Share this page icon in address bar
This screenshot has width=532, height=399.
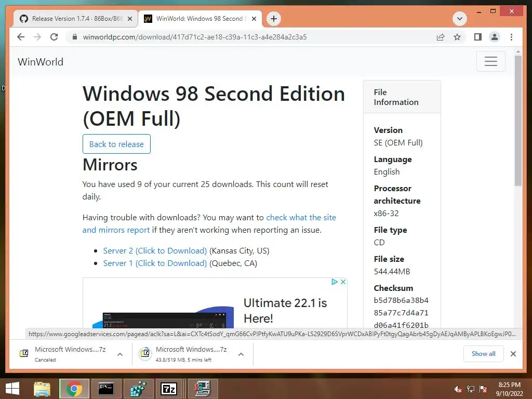click(x=441, y=37)
